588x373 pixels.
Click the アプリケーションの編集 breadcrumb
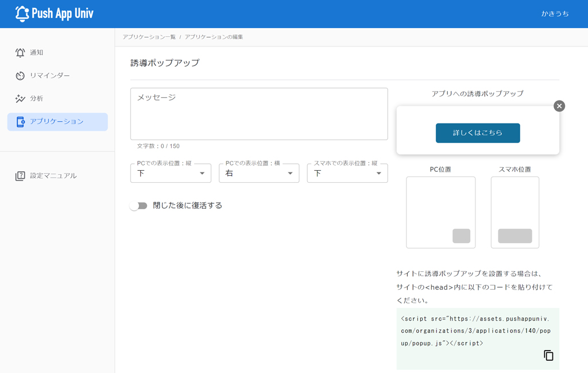214,37
